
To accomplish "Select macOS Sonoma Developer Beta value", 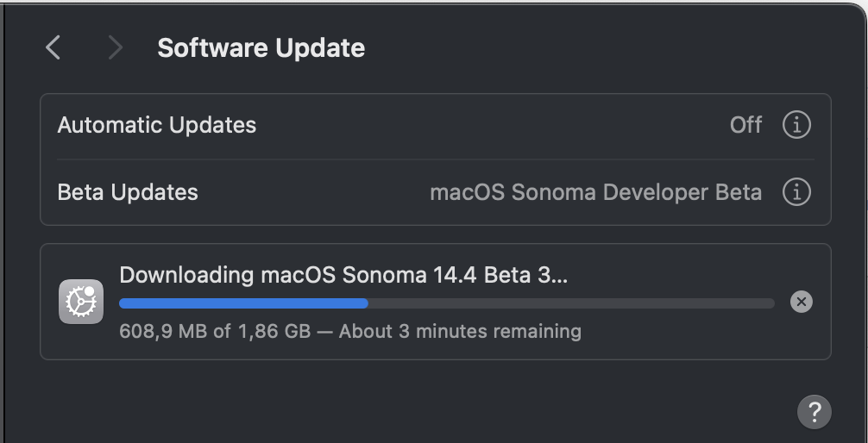I will (x=595, y=192).
